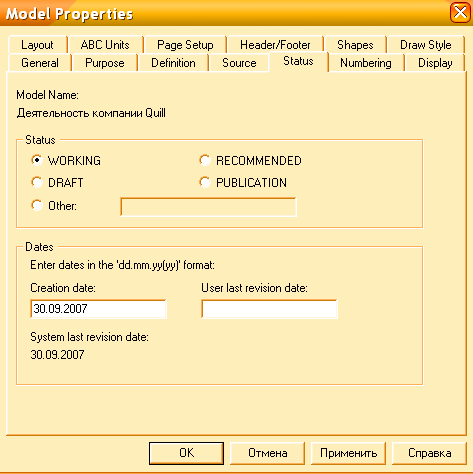The height and width of the screenshot is (474, 473).
Task: Switch to the ABC Units tab
Action: pyautogui.click(x=105, y=45)
